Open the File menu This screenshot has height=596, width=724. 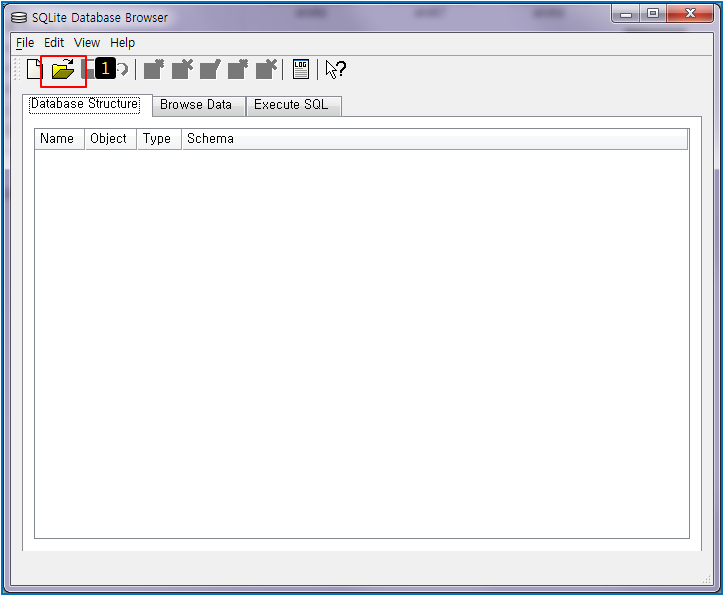25,43
